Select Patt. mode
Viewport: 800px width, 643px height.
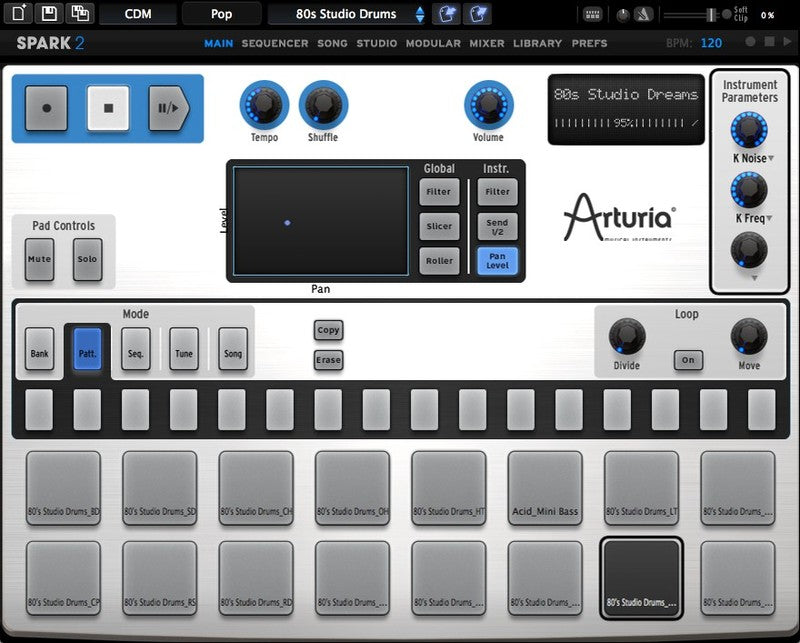87,349
